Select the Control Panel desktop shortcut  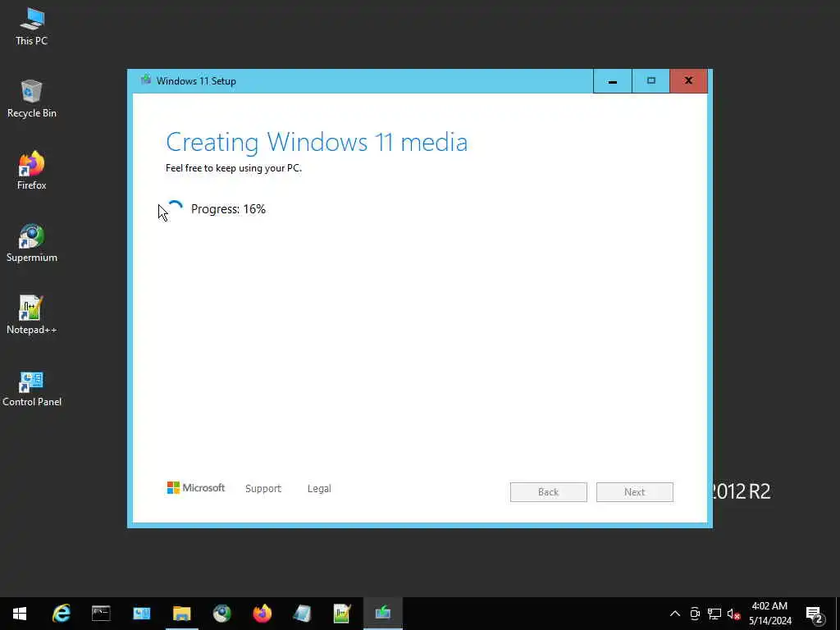click(32, 388)
